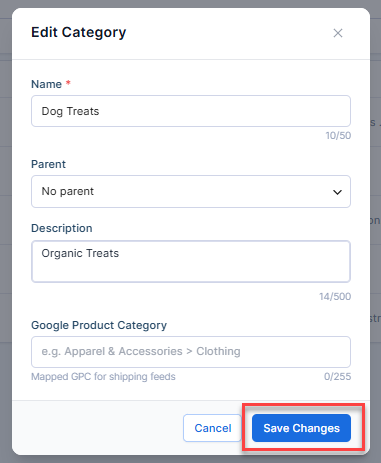Click the Description box with Organic Treats
Image resolution: width=381 pixels, height=463 pixels.
coord(191,261)
